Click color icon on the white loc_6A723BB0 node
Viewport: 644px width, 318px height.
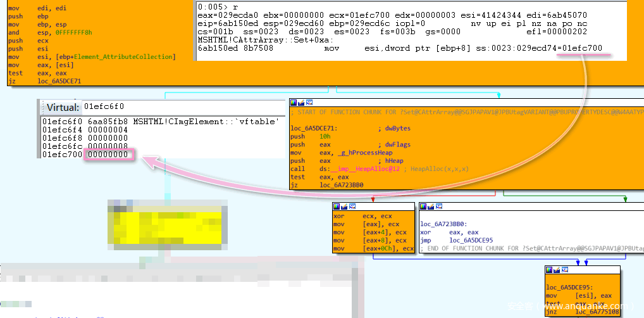(424, 207)
